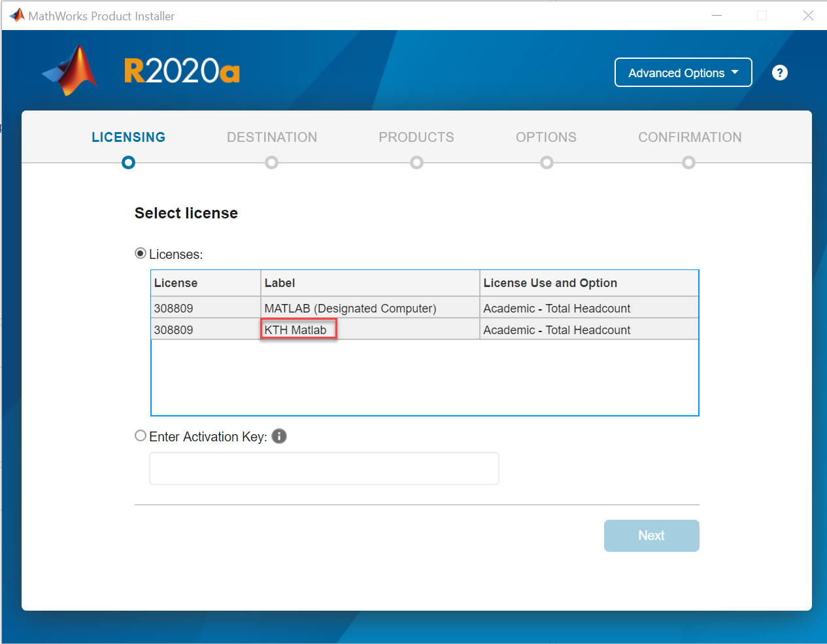Open the Advanced Options dropdown
Image resolution: width=827 pixels, height=644 pixels.
coord(683,73)
